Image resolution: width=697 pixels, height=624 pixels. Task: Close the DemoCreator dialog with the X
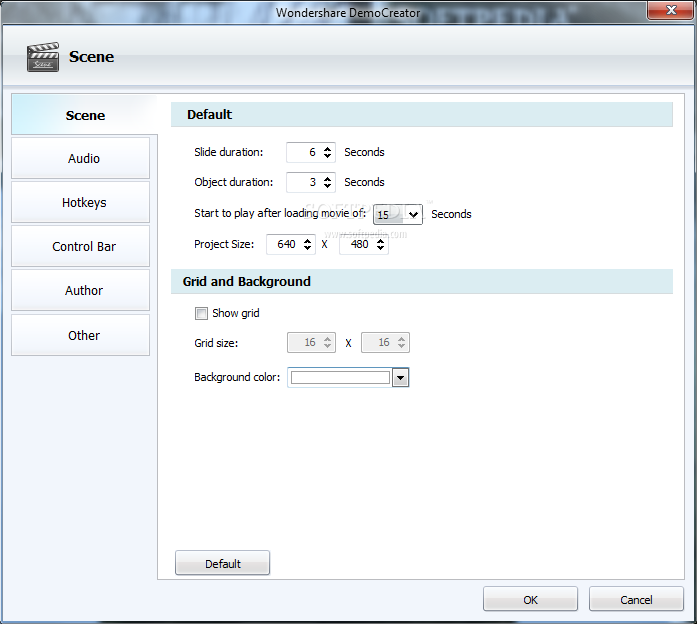(x=671, y=10)
